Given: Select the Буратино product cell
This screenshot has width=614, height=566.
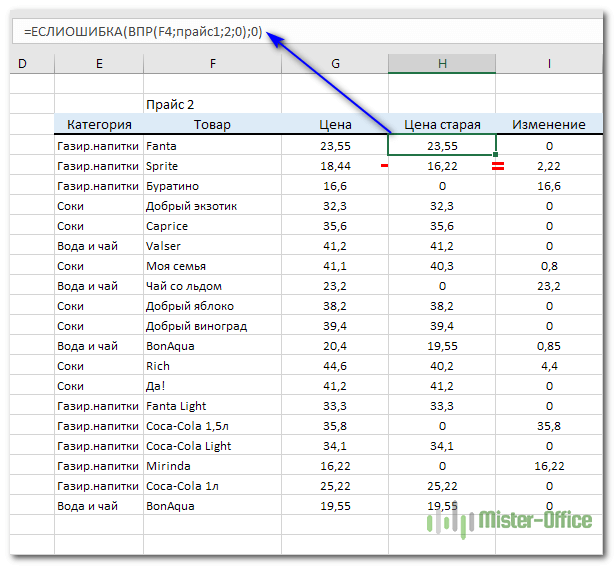Looking at the screenshot, I should pos(213,186).
